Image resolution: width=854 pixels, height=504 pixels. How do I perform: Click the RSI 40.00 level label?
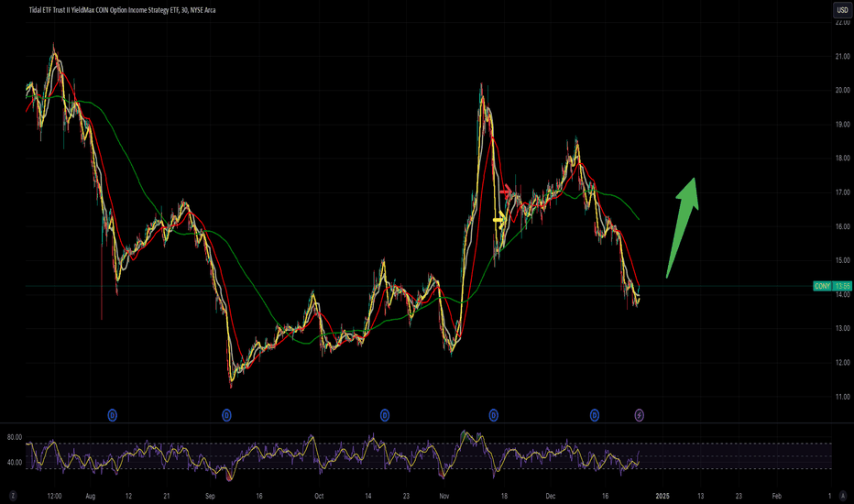tap(14, 463)
